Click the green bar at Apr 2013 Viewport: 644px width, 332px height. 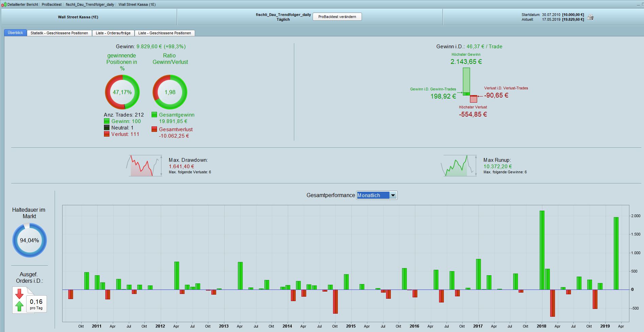click(x=240, y=276)
